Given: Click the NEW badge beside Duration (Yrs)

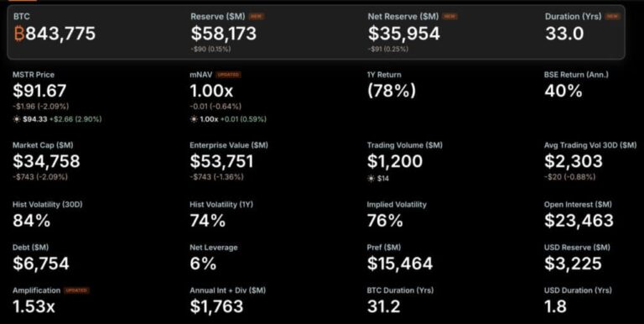Looking at the screenshot, I should [613, 17].
